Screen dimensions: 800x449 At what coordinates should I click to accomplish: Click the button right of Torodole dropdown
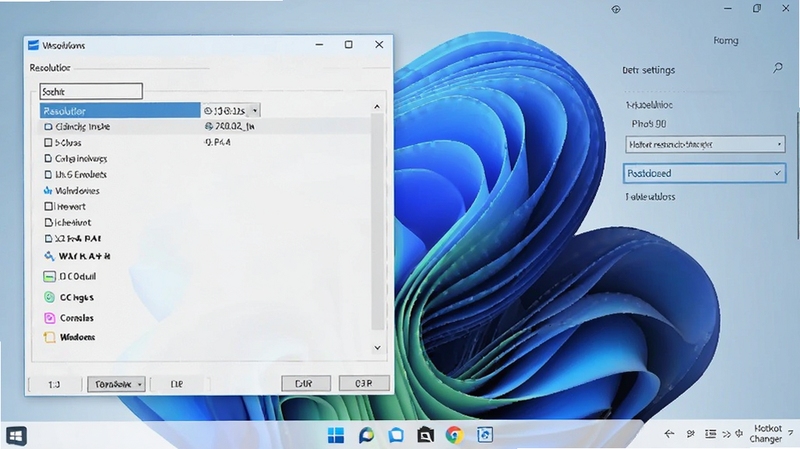pos(177,384)
